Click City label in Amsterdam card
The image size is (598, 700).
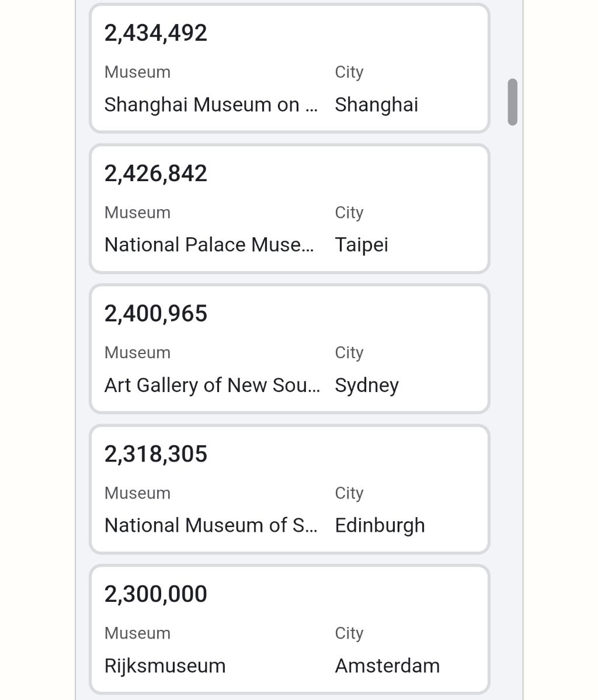pyautogui.click(x=349, y=633)
